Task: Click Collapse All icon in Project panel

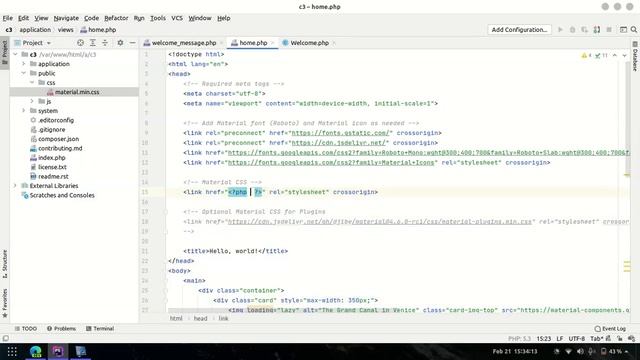Action: [x=105, y=42]
